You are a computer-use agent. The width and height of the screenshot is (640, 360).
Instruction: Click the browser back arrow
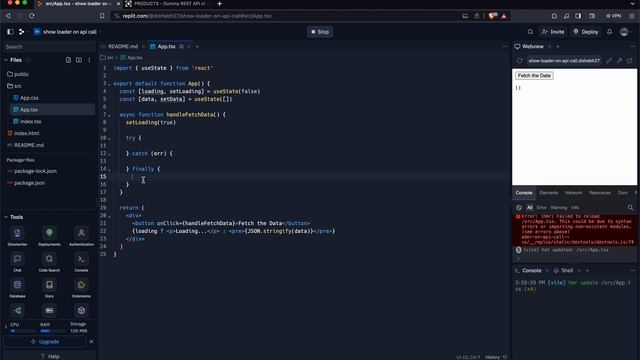[8, 16]
